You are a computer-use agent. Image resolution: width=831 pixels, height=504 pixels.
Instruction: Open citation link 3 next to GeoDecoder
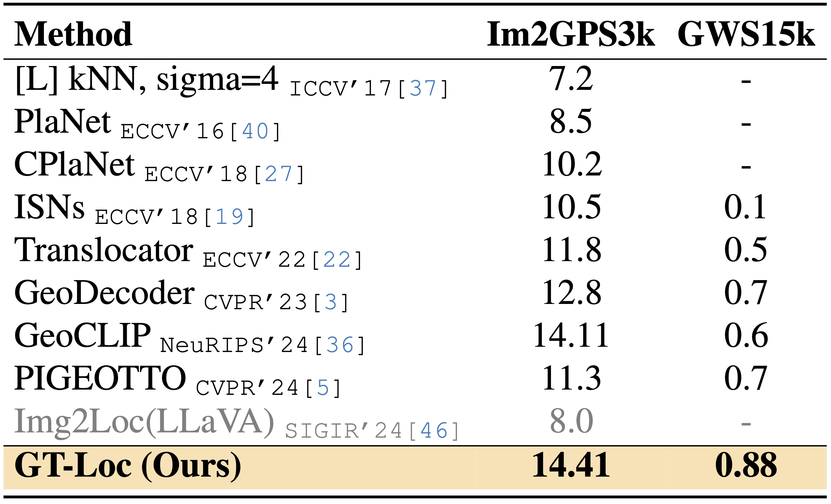pos(331,302)
